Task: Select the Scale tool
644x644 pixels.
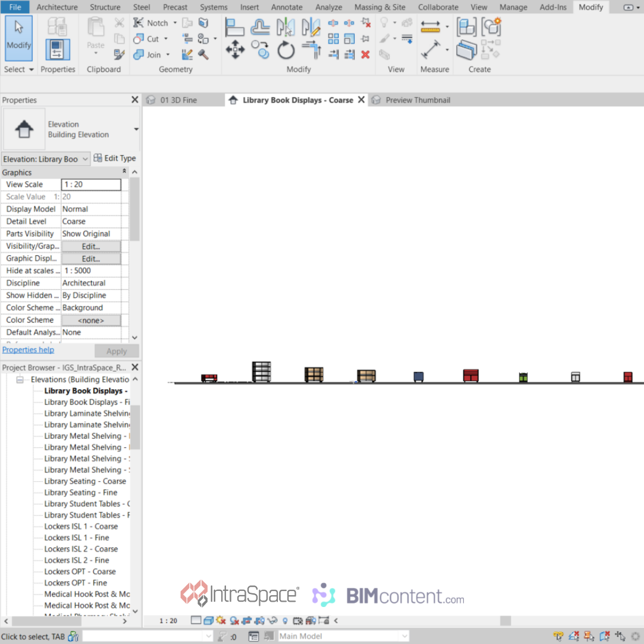Action: point(349,39)
